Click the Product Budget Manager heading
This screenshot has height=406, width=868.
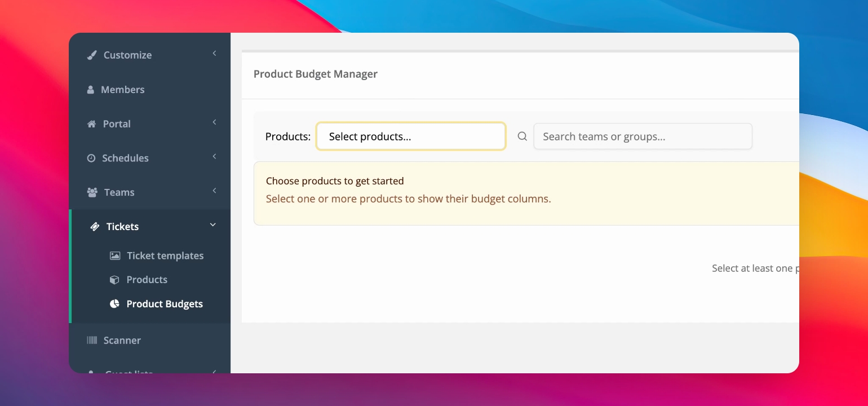tap(316, 74)
